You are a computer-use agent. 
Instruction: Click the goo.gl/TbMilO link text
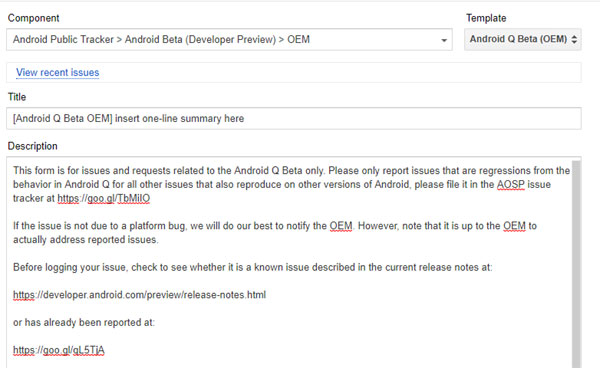[104, 198]
